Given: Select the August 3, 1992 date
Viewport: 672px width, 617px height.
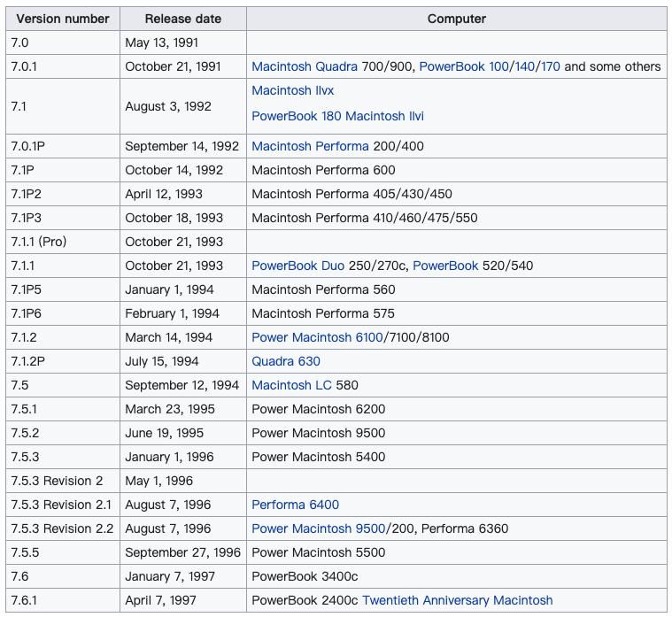Looking at the screenshot, I should 183,106.
